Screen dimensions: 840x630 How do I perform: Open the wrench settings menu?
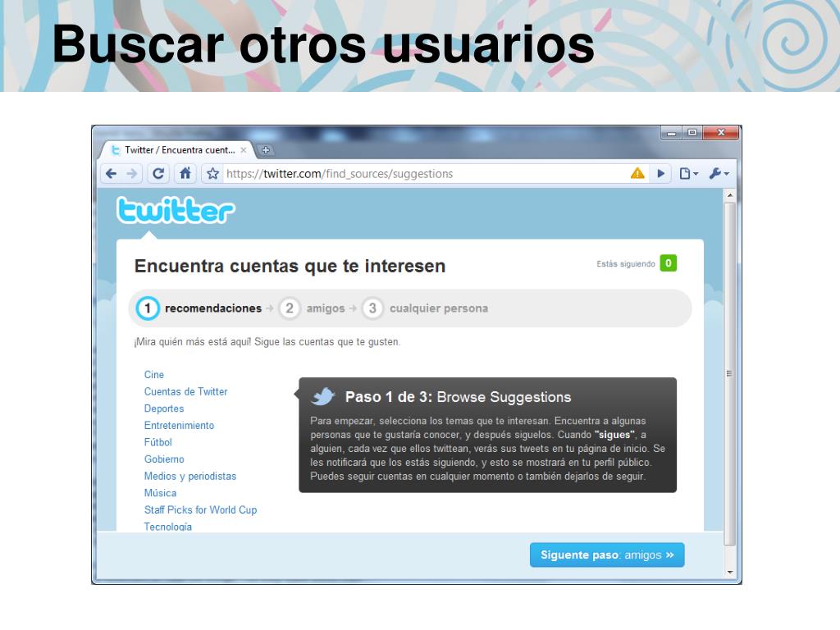point(719,174)
